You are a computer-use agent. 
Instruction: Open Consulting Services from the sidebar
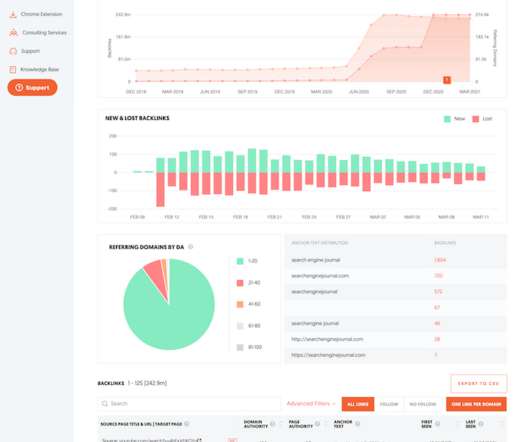point(44,33)
